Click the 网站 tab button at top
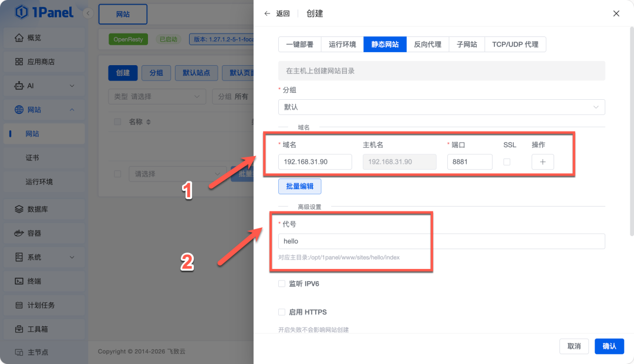Viewport: 634px width, 364px height. tap(123, 14)
